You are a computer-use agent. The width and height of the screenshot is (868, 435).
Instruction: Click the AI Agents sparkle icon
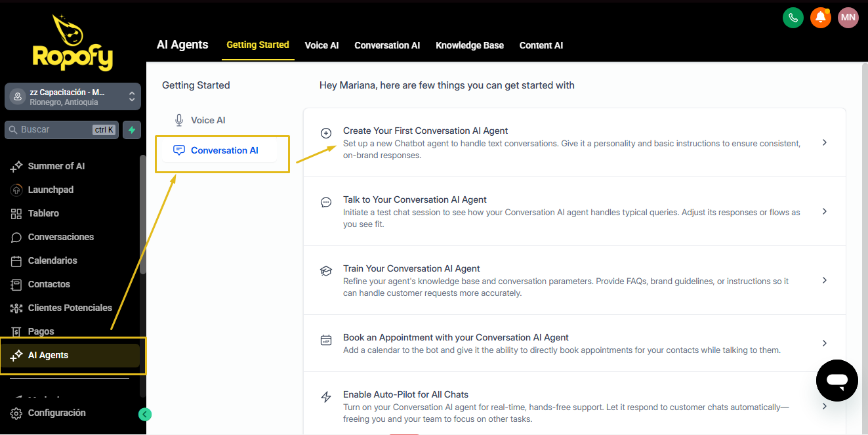click(17, 356)
